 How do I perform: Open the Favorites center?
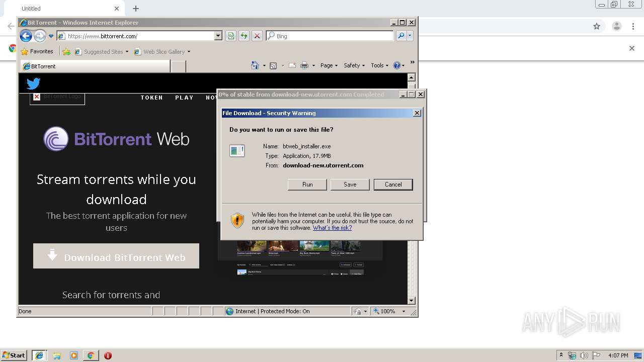click(37, 51)
